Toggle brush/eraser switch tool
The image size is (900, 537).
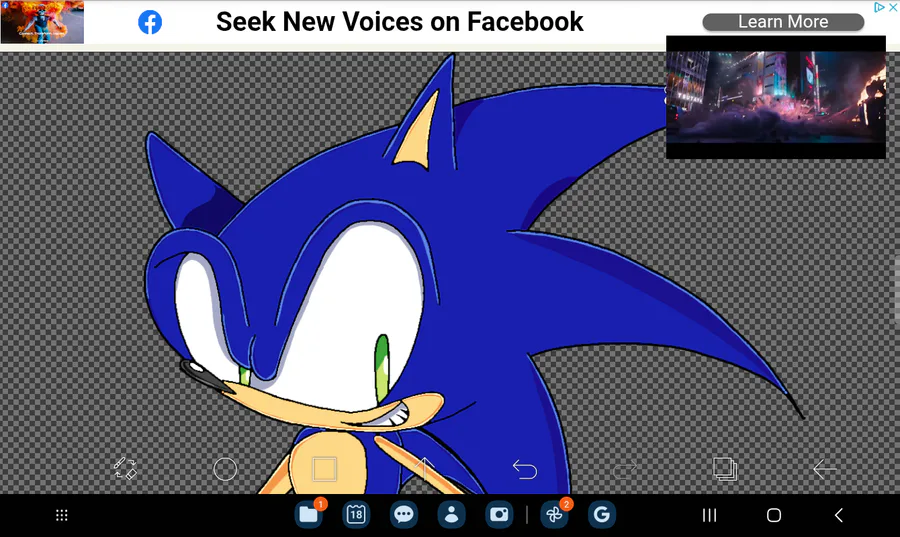[x=125, y=469]
